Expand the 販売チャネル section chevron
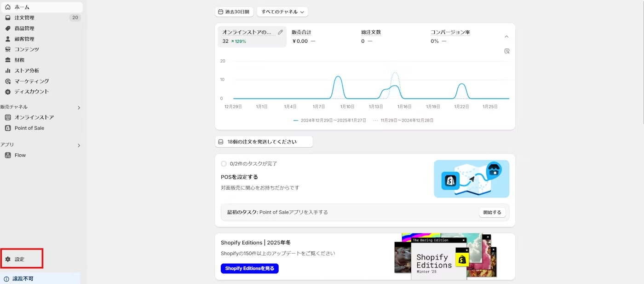The image size is (644, 284). 79,108
